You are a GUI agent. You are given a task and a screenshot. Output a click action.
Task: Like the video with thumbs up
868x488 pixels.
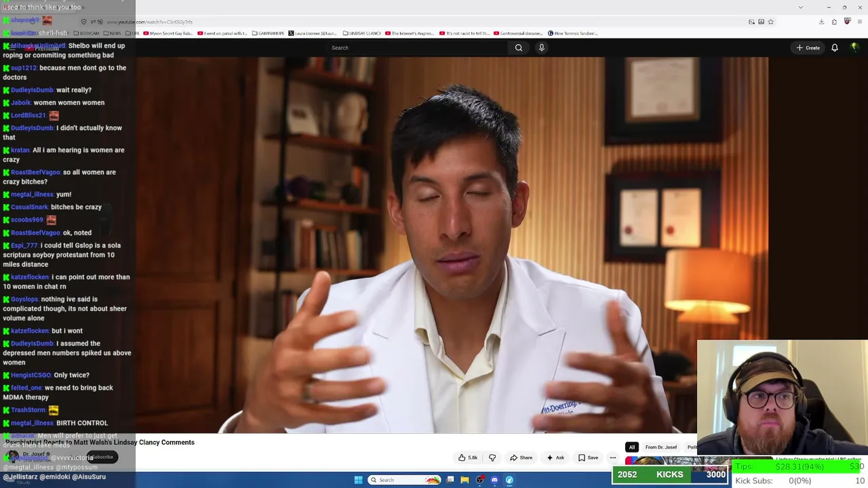pyautogui.click(x=468, y=457)
